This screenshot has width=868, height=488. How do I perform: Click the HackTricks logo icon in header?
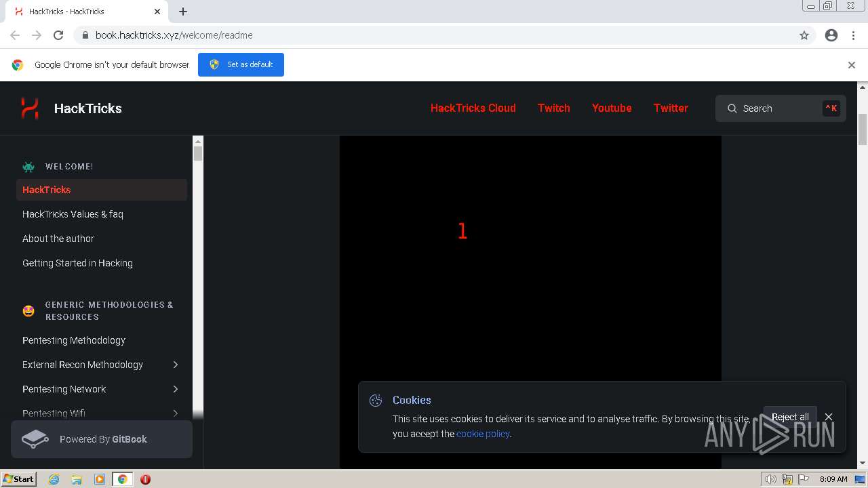29,108
